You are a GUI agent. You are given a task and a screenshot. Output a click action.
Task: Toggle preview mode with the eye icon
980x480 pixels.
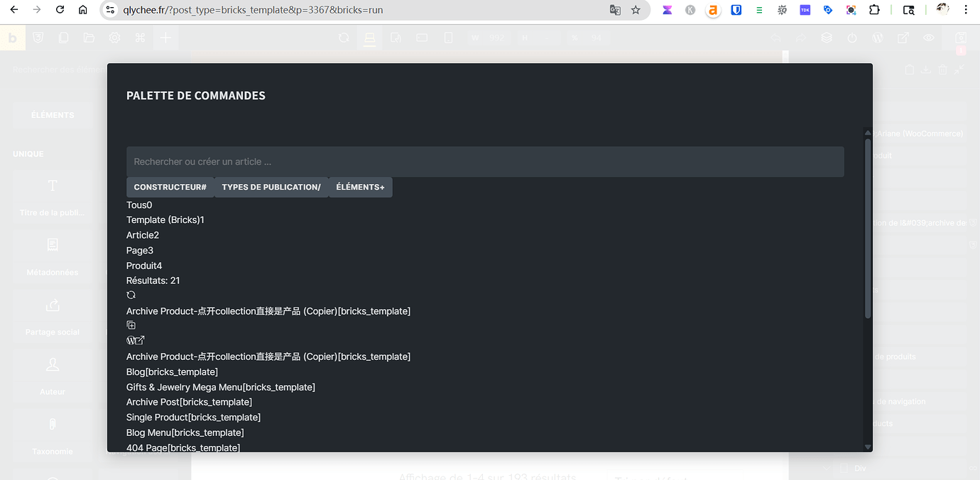click(928, 38)
